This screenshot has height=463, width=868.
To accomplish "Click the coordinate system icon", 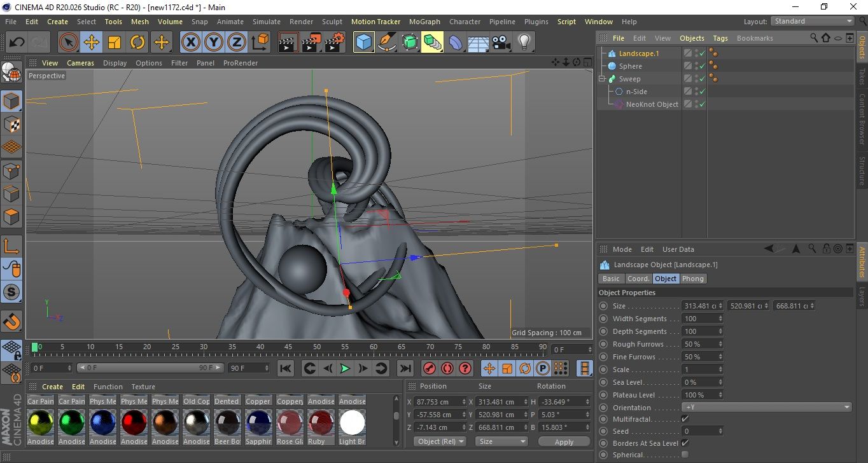I will pyautogui.click(x=260, y=43).
